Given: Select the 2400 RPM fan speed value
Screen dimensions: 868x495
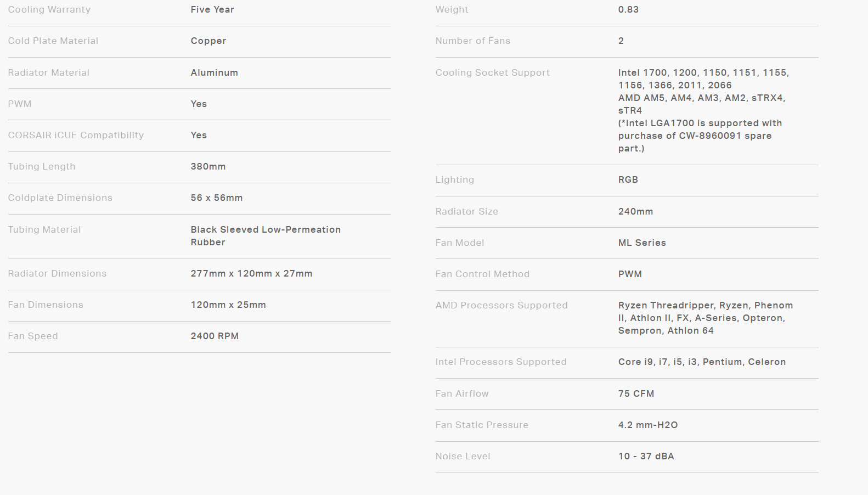Looking at the screenshot, I should point(215,336).
